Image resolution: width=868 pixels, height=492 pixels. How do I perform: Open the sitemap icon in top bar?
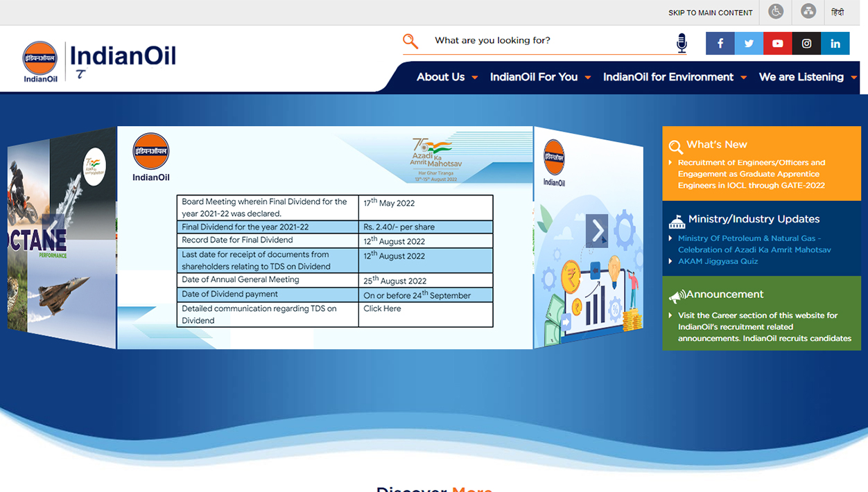click(x=808, y=12)
